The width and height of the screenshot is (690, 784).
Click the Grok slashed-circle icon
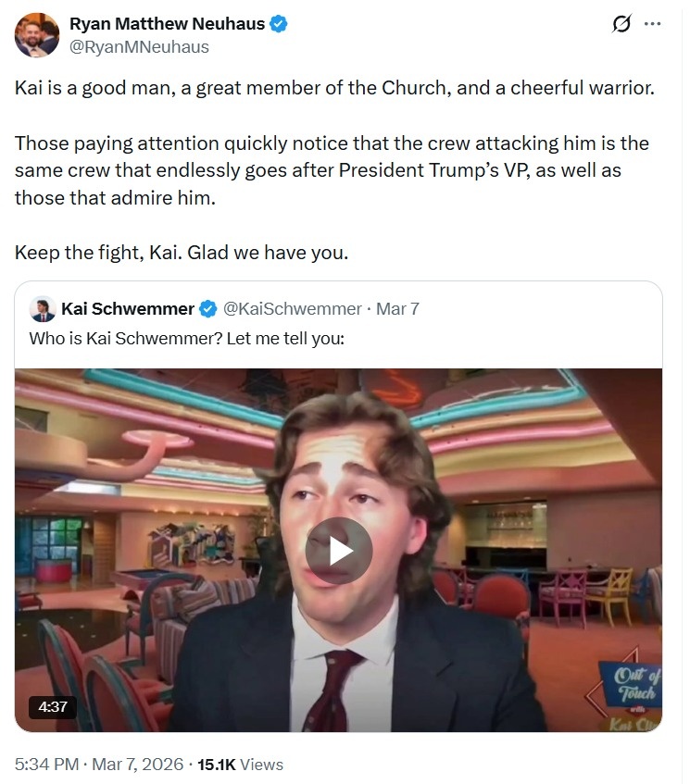tap(622, 24)
